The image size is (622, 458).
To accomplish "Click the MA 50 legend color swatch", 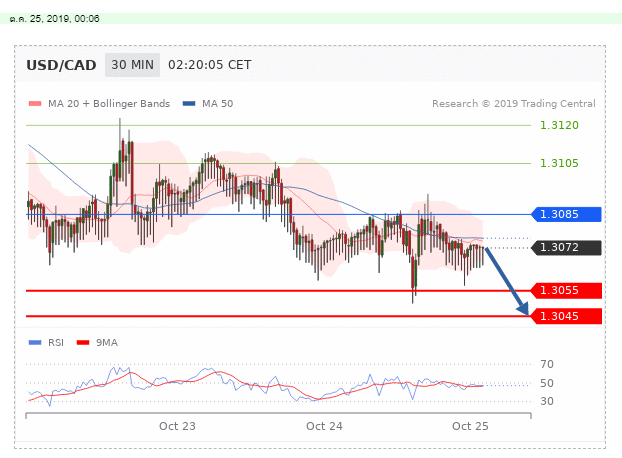I will (x=189, y=104).
